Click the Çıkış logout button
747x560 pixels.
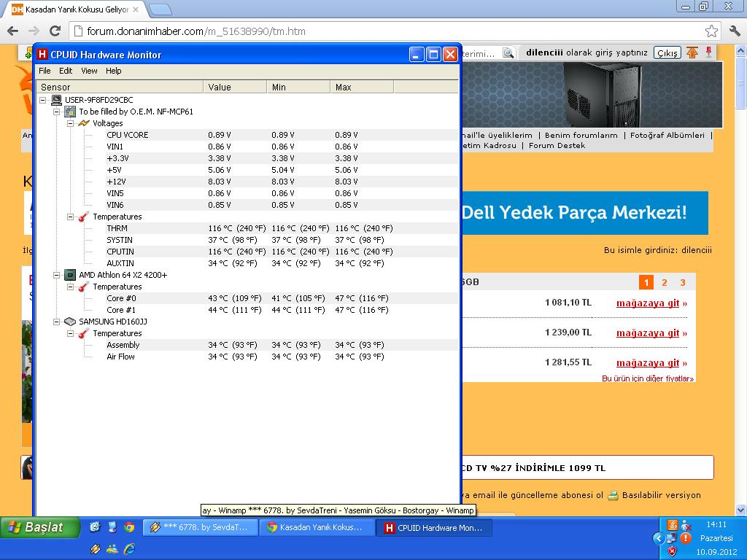(x=667, y=52)
